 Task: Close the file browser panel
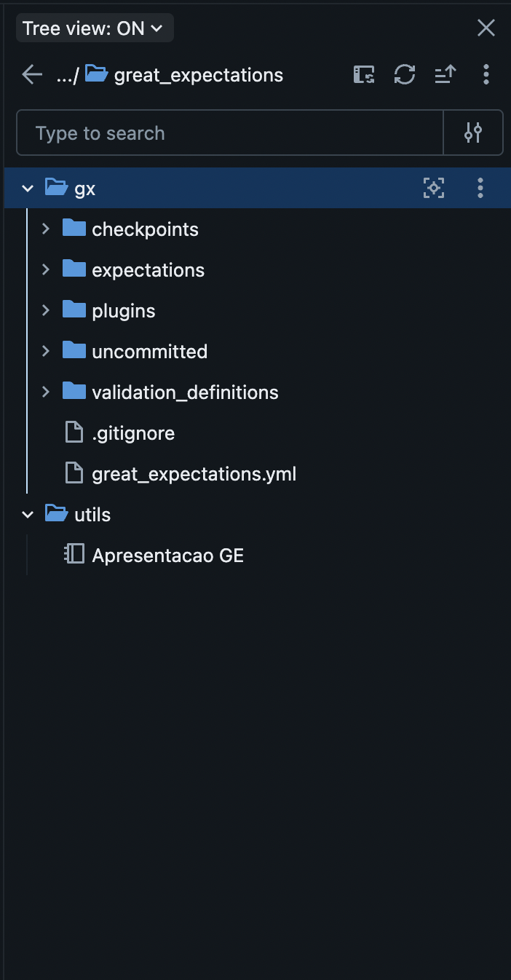click(x=486, y=28)
